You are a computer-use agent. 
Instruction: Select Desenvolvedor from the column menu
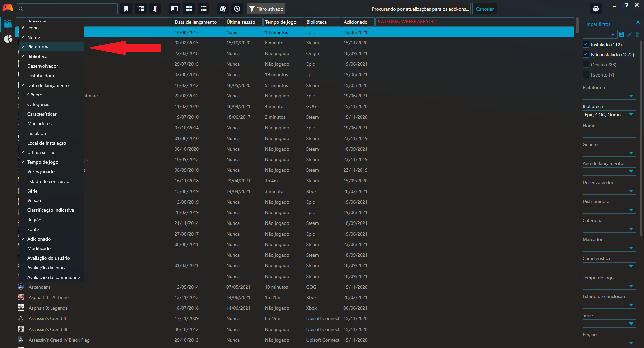[43, 66]
